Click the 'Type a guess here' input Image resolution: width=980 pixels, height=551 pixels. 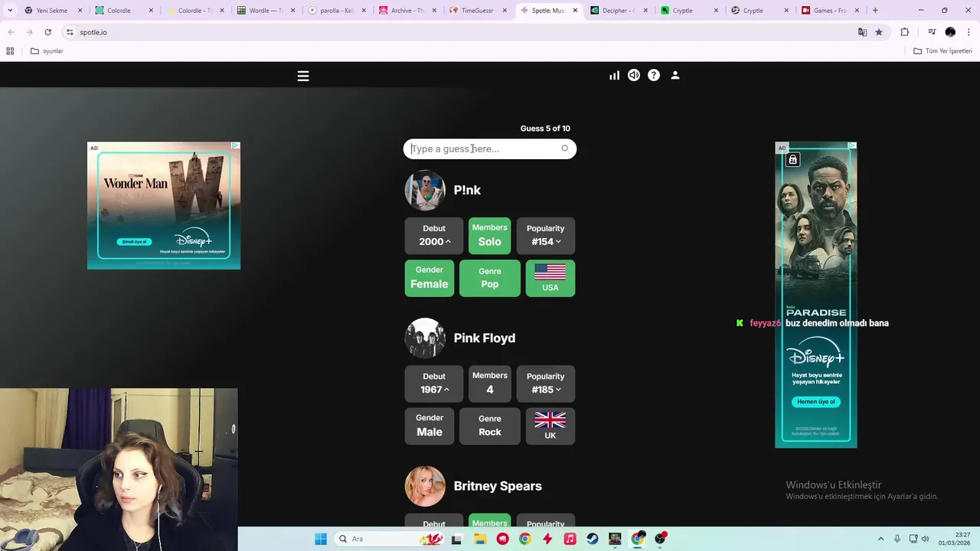tap(490, 148)
